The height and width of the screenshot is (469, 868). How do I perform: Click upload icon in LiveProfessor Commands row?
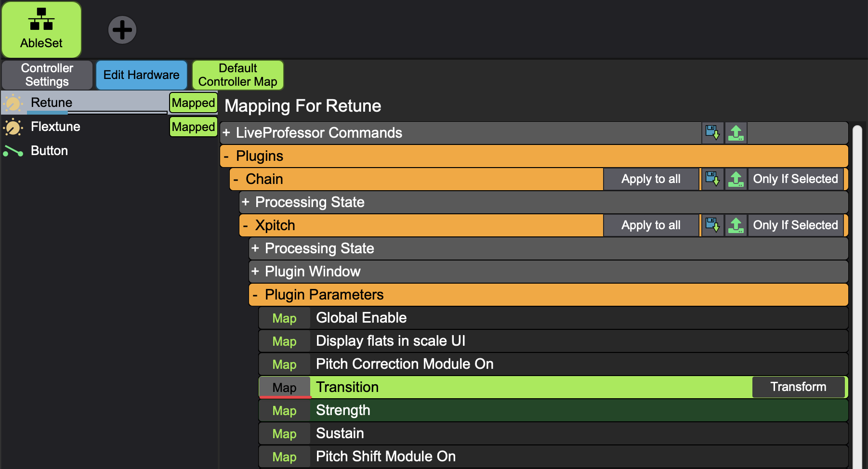click(x=736, y=132)
